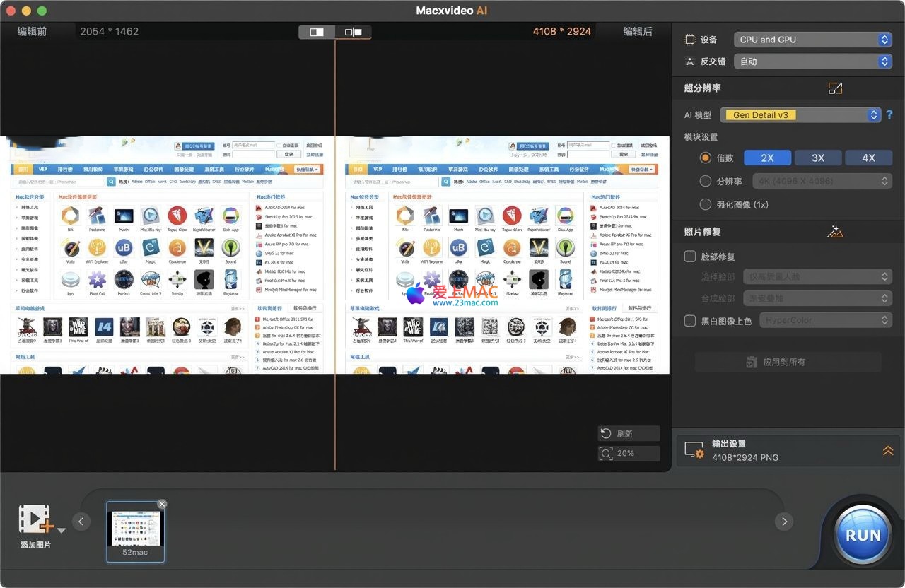Open AI model help question mark
Screen dimensions: 905x588
889,114
